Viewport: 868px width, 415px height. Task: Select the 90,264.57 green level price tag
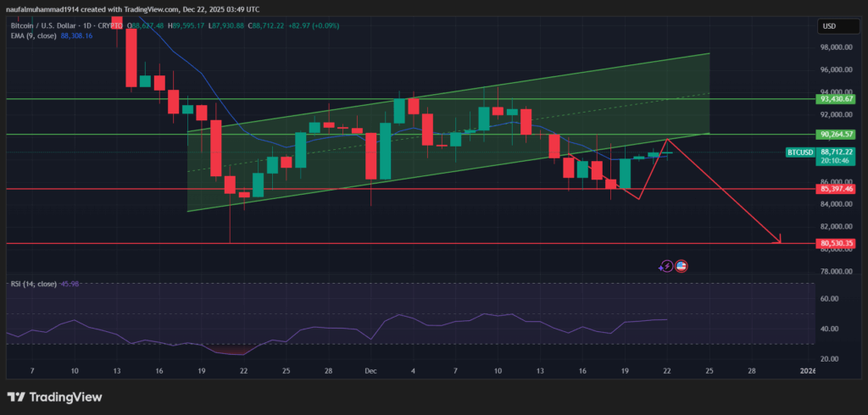834,134
